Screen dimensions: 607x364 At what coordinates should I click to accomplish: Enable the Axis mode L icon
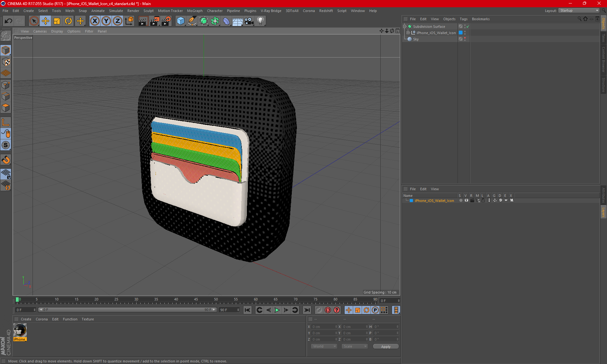pos(6,122)
